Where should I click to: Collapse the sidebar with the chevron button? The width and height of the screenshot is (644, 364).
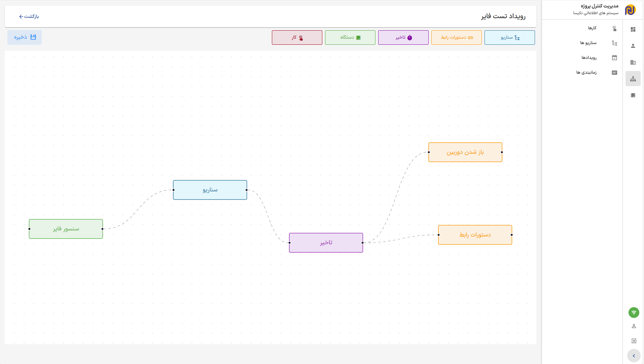coord(634,356)
